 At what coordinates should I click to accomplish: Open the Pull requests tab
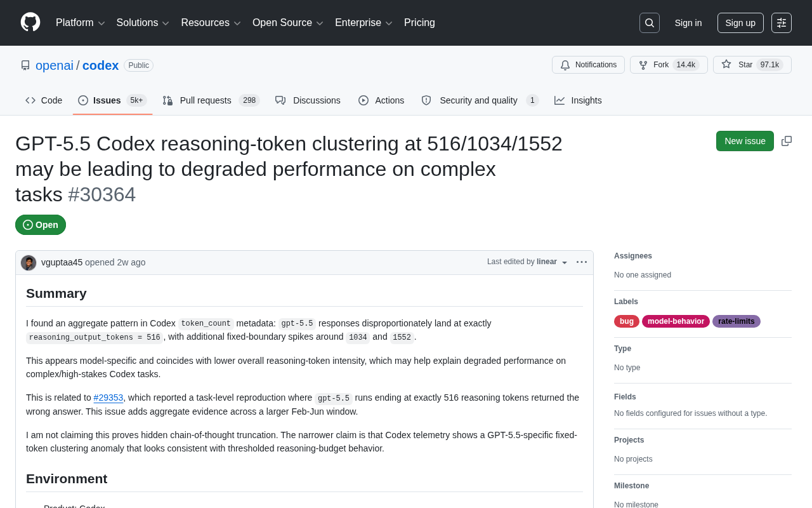coord(211,100)
